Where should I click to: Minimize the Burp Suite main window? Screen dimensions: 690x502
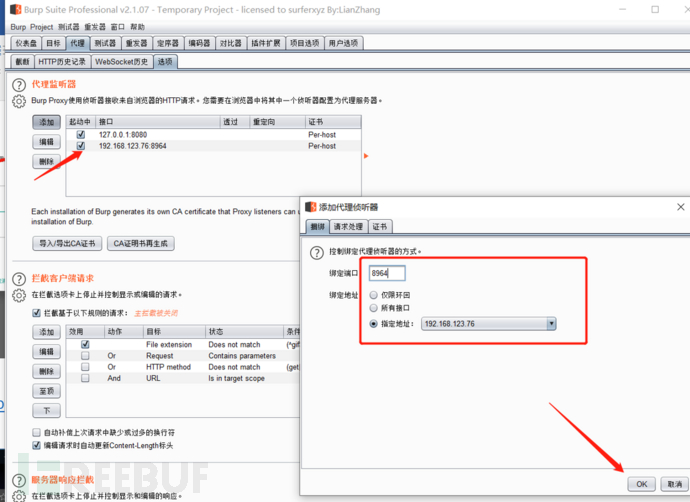(x=623, y=9)
